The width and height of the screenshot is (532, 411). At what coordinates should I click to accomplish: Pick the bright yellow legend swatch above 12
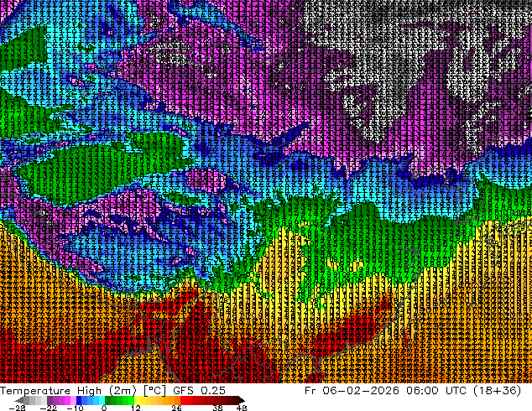(137, 400)
